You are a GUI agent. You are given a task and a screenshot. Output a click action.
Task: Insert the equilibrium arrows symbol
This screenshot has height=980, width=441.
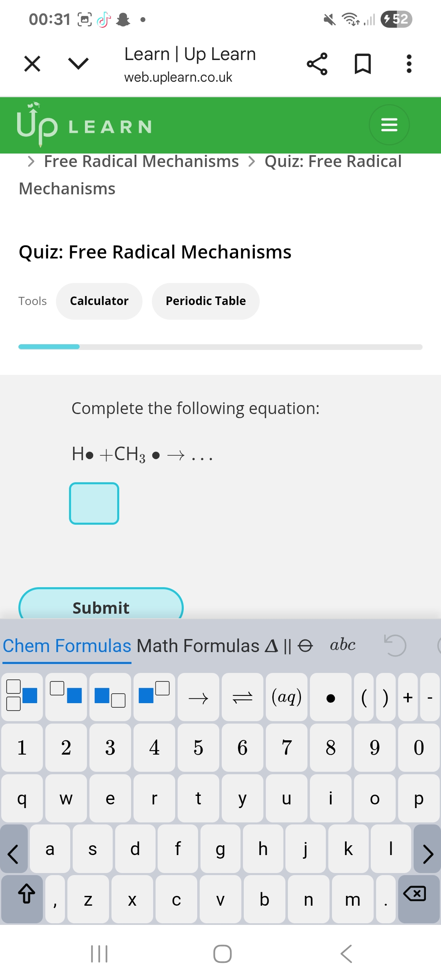coord(243,697)
